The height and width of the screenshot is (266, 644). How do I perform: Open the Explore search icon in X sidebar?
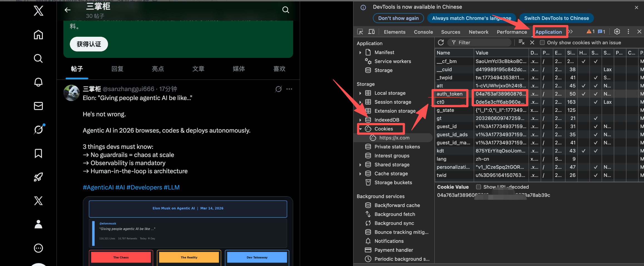point(38,58)
